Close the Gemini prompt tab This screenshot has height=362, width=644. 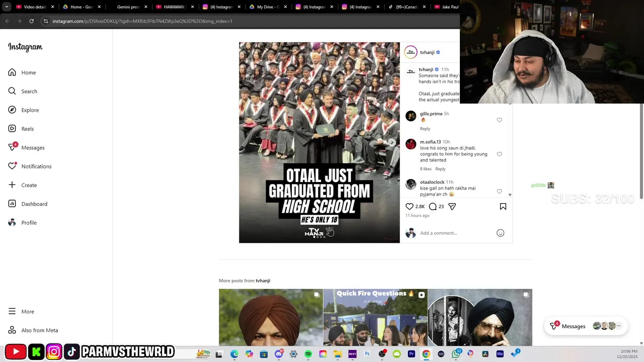(x=146, y=7)
